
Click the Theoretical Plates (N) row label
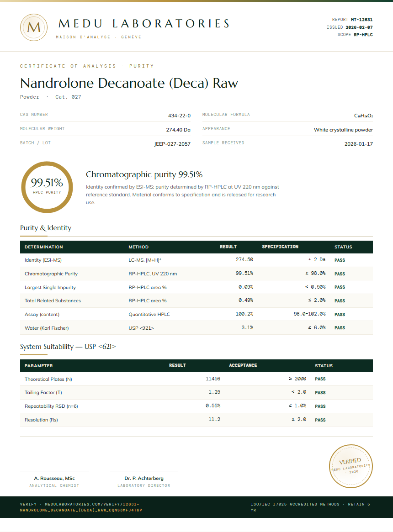[48, 379]
